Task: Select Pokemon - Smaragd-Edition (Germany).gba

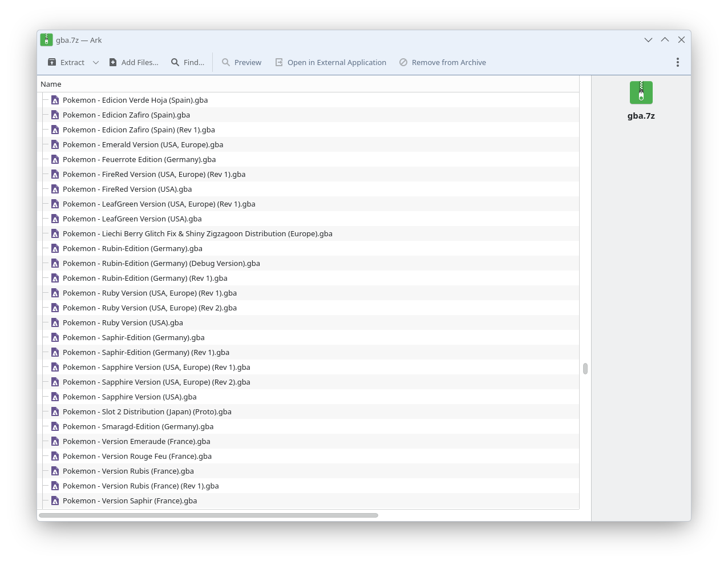Action: click(x=308, y=426)
